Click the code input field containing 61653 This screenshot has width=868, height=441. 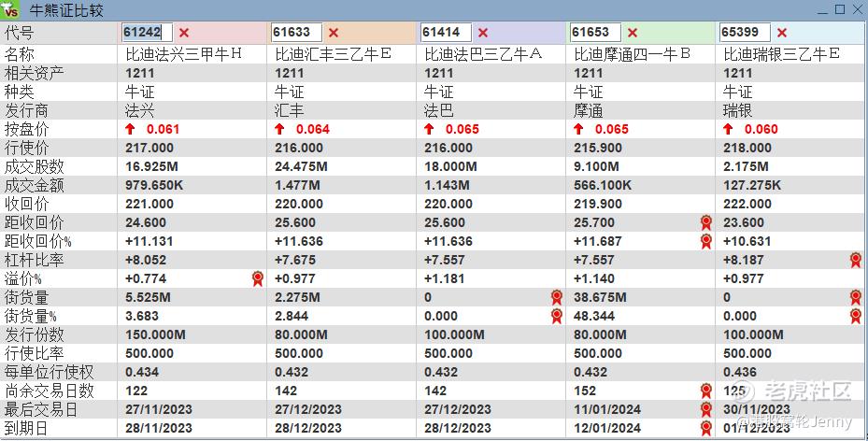tap(596, 32)
